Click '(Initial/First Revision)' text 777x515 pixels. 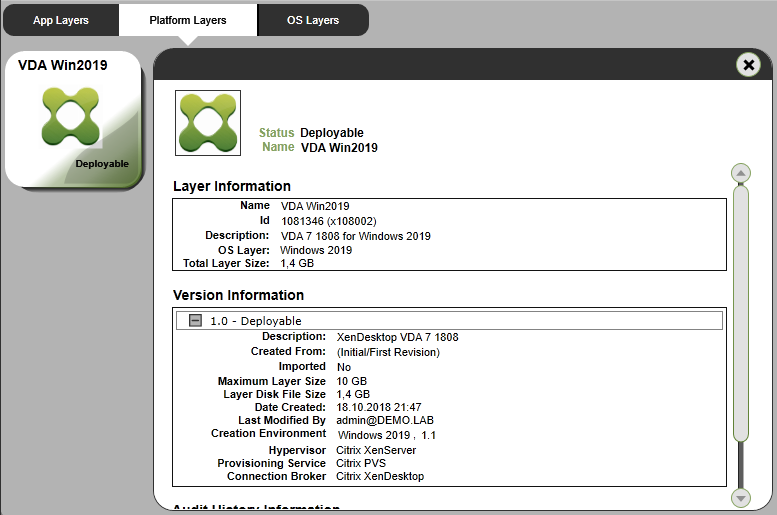click(388, 352)
